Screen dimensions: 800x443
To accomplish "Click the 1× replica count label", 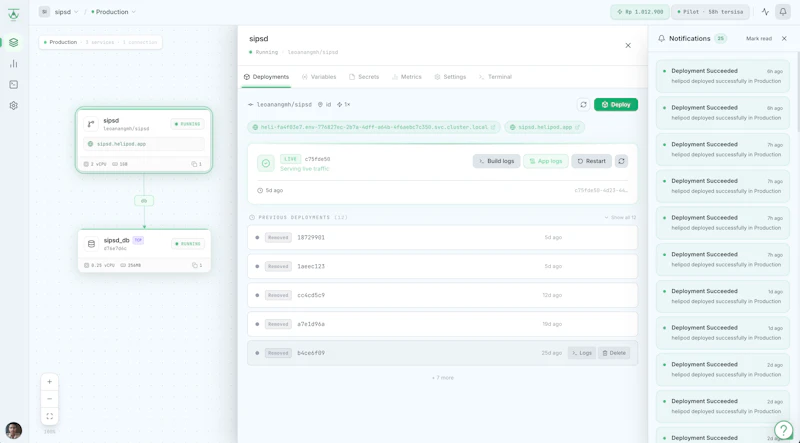I will 343,105.
